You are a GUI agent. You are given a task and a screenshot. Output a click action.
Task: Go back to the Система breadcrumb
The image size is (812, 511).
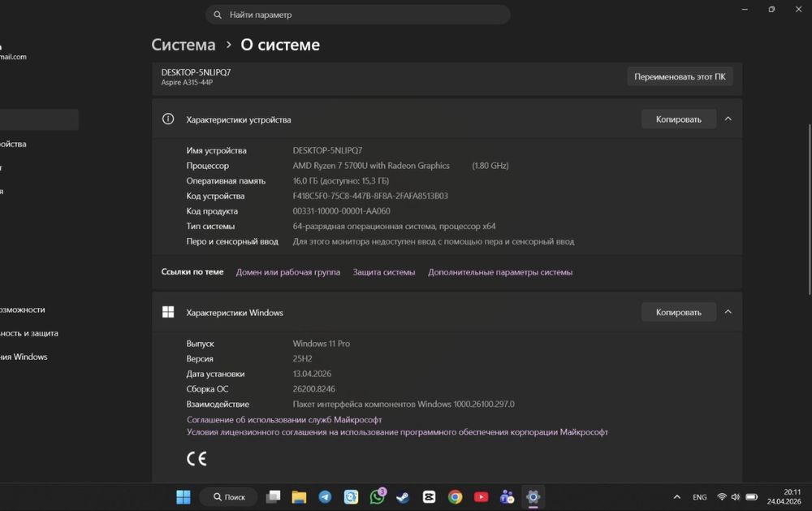(184, 45)
